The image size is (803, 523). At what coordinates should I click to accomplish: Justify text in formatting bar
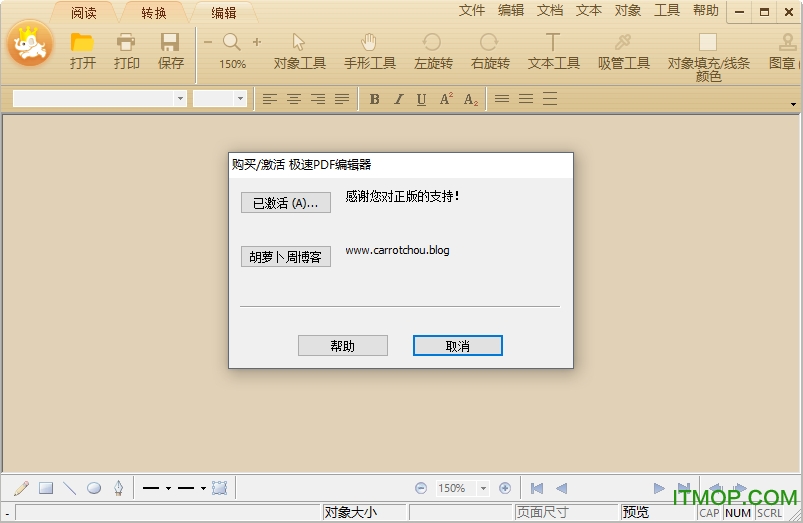tap(342, 99)
